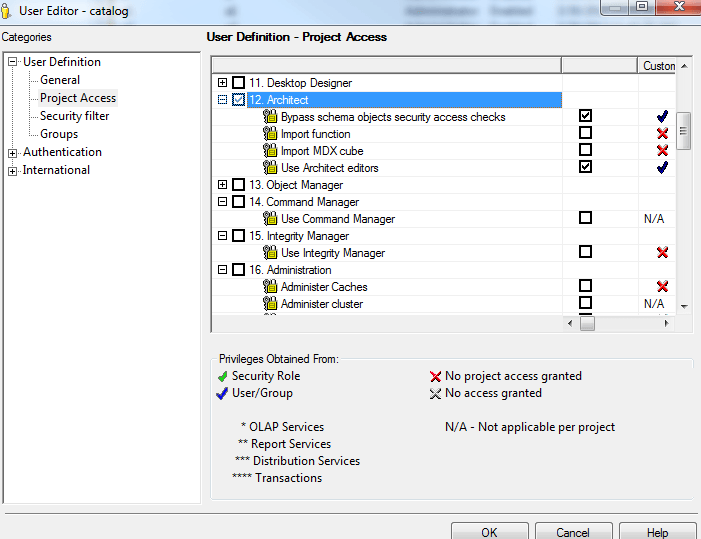Screen dimensions: 701x539
Task: Click the lock icon beside Bypass schema objects
Action: click(x=270, y=117)
